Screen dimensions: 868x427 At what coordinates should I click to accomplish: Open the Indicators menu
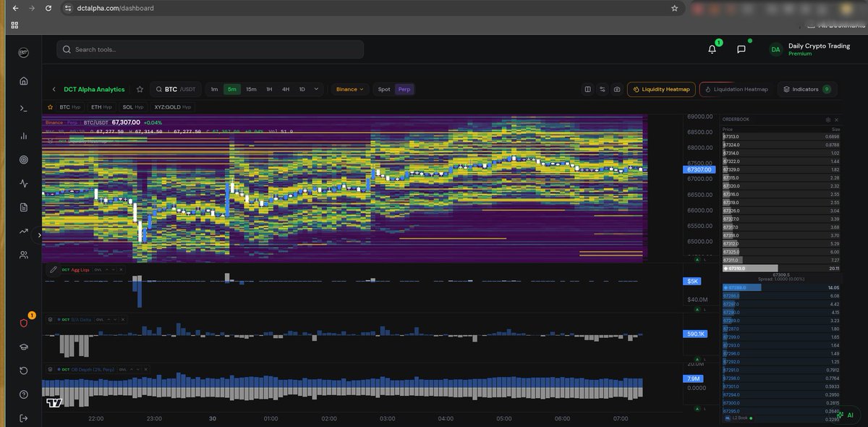[x=808, y=89]
